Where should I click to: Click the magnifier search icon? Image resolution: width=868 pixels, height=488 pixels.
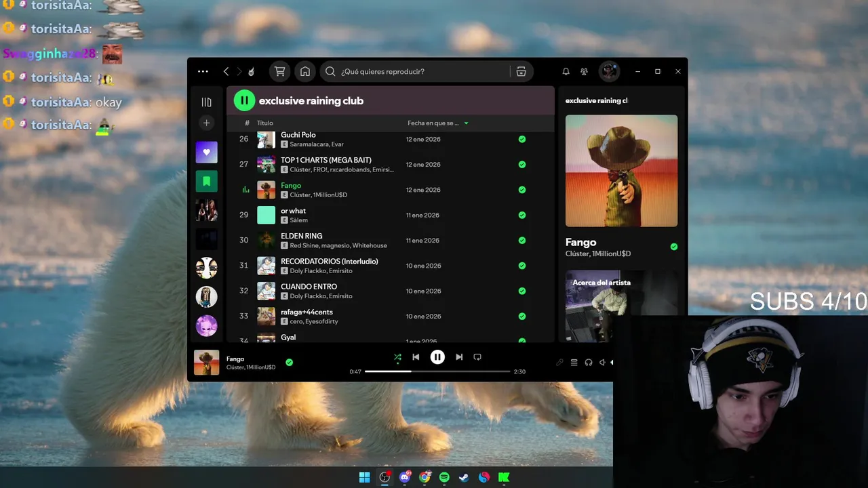pos(330,71)
